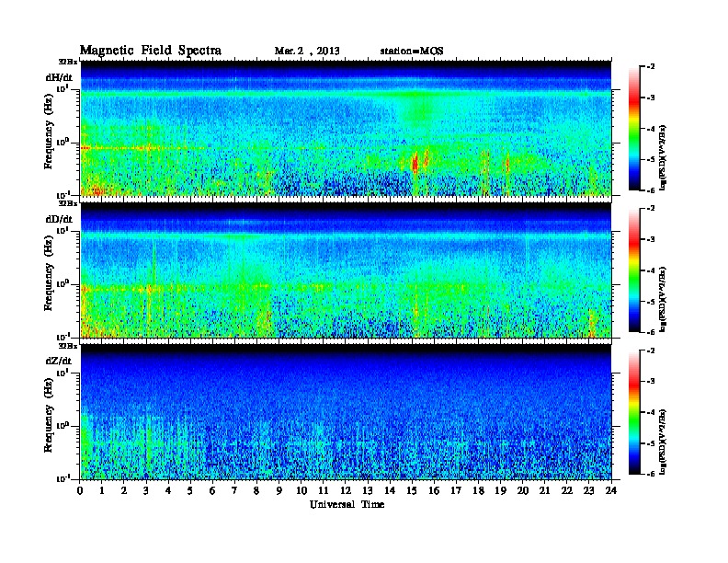The width and height of the screenshot is (728, 563).
Task: Click the 'station=MOS' label
Action: coord(412,52)
